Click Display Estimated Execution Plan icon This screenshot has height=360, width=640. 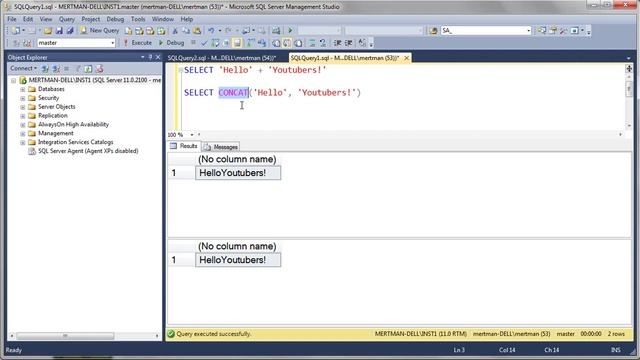point(215,43)
